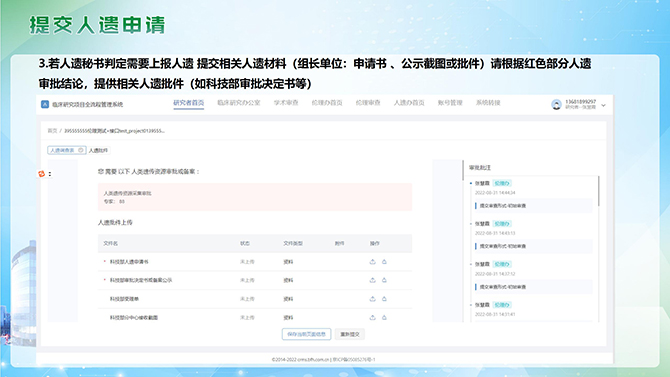Image resolution: width=670 pixels, height=377 pixels.
Task: Click the file name 科技部审批决定书或备案公示
Action: [141, 280]
